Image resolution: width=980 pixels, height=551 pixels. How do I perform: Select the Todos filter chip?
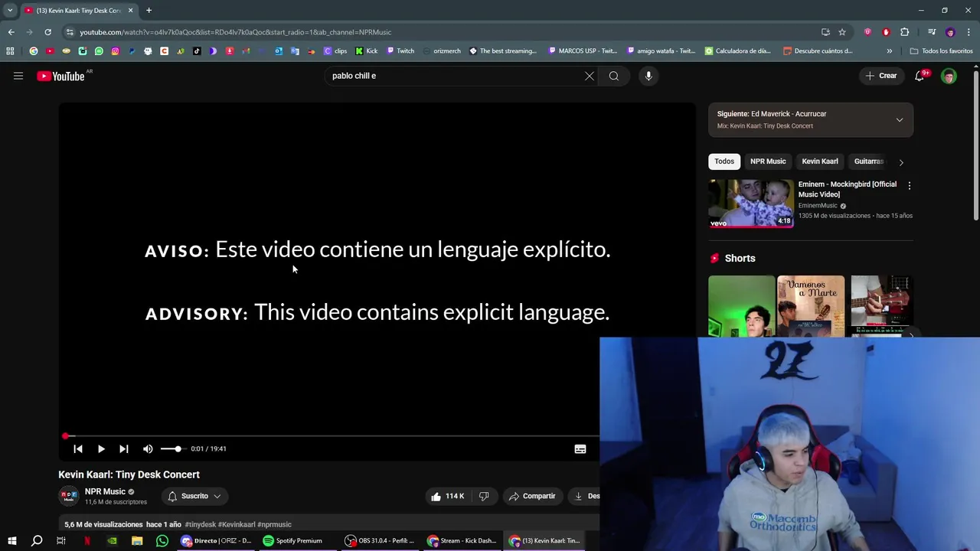[724, 161]
